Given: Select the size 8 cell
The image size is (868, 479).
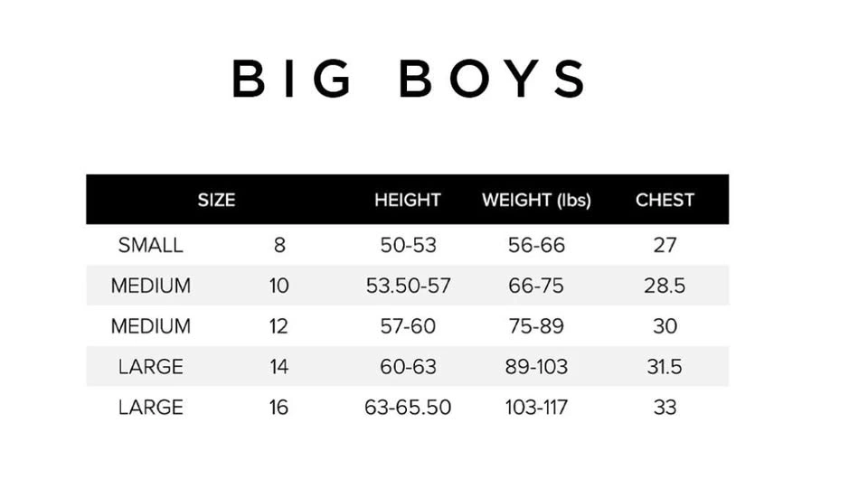Looking at the screenshot, I should [x=278, y=245].
